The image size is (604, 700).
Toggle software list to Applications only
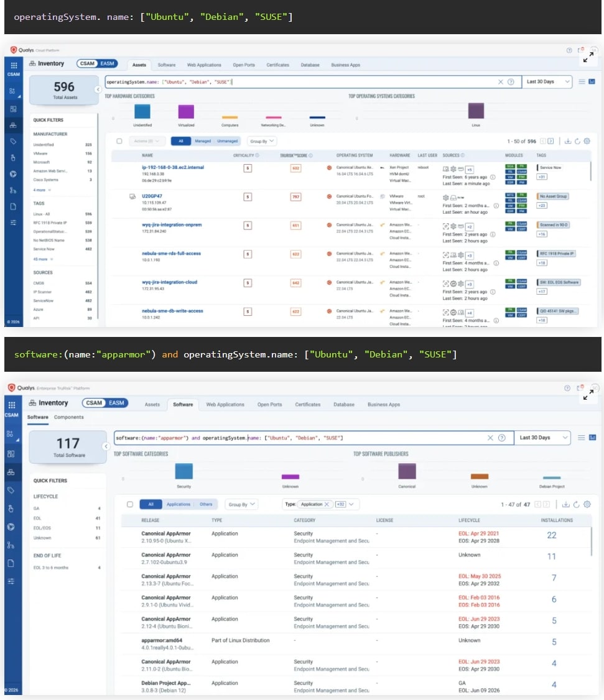click(x=178, y=504)
